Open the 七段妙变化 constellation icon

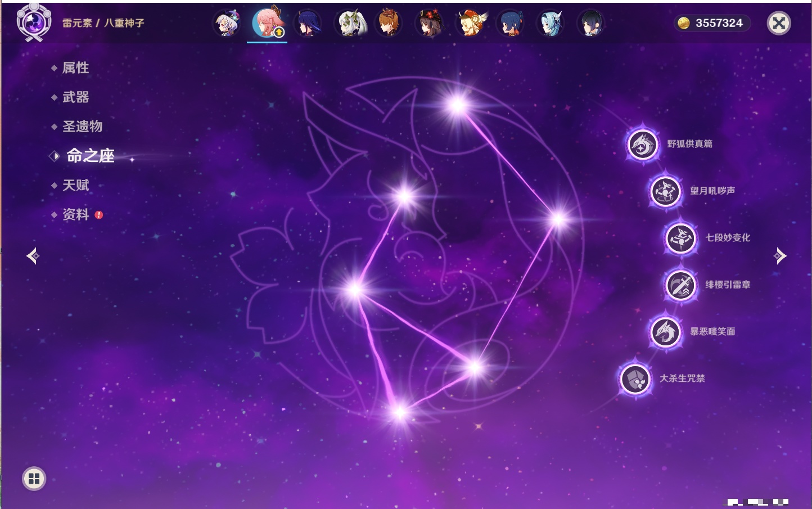point(681,238)
